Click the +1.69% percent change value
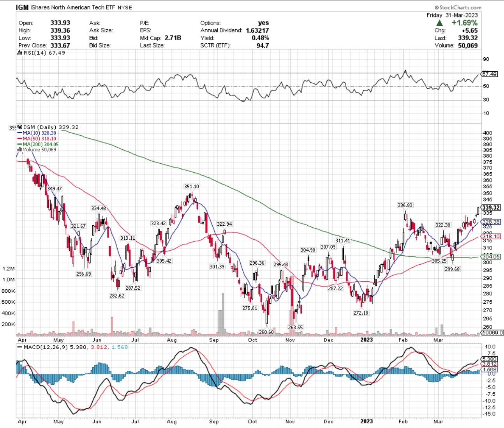 click(x=465, y=23)
